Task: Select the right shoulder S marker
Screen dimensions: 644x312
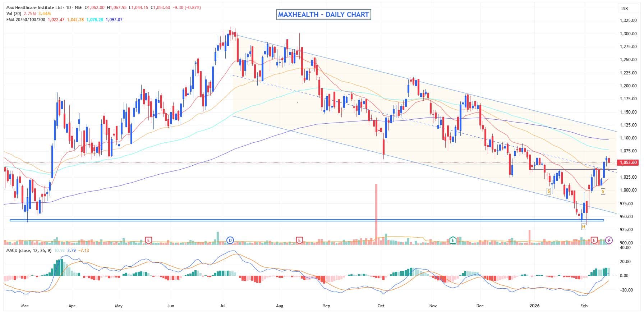Action: click(x=603, y=192)
